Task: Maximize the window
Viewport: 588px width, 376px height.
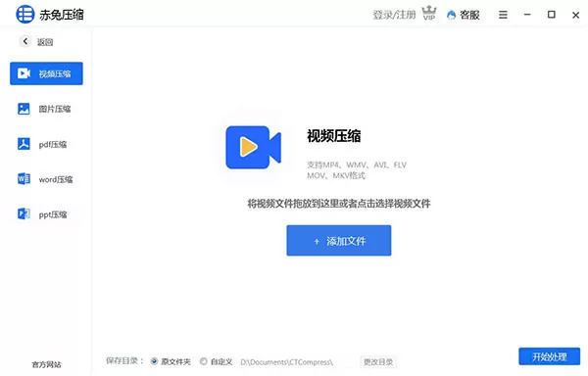Action: [x=551, y=15]
